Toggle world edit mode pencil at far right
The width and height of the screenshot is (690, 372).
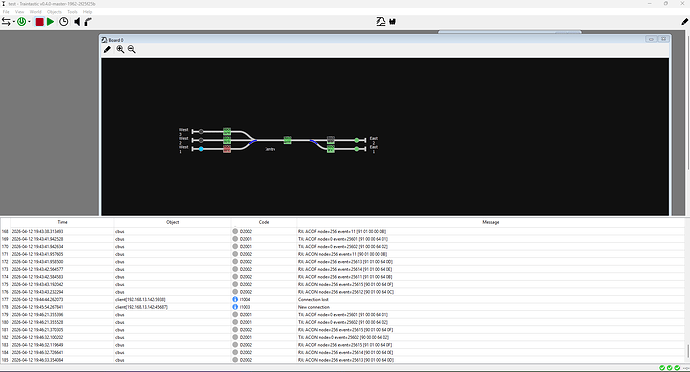pyautogui.click(x=684, y=22)
